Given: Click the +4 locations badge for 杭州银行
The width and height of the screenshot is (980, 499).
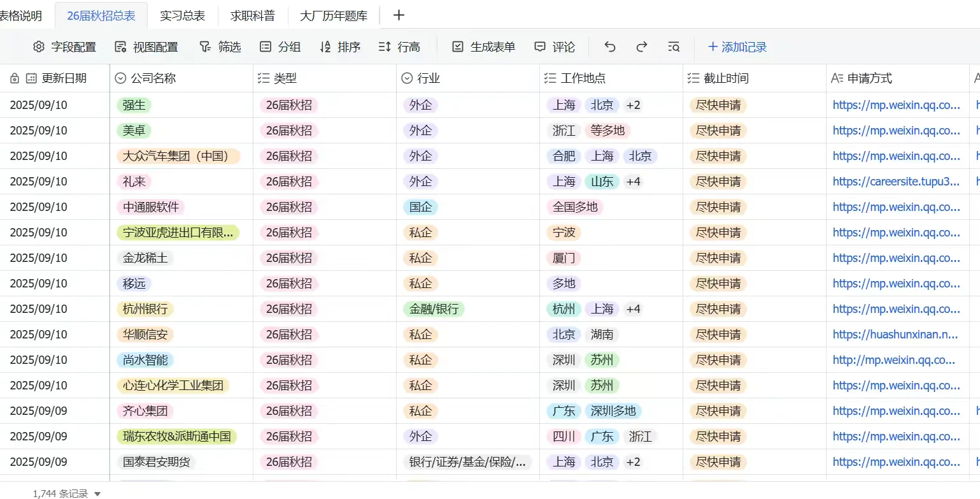Looking at the screenshot, I should (x=633, y=309).
